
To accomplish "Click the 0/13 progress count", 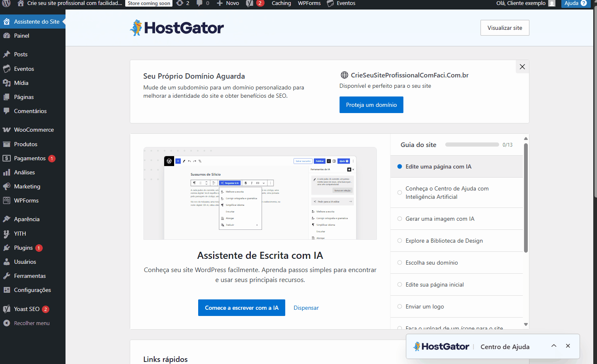I will click(507, 145).
